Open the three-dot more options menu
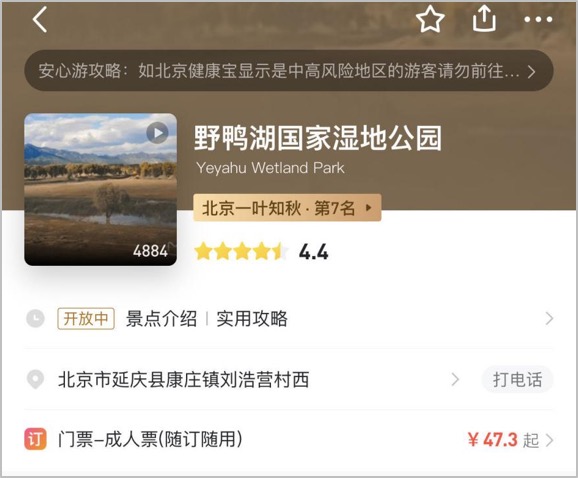The width and height of the screenshot is (578, 478). [x=538, y=19]
